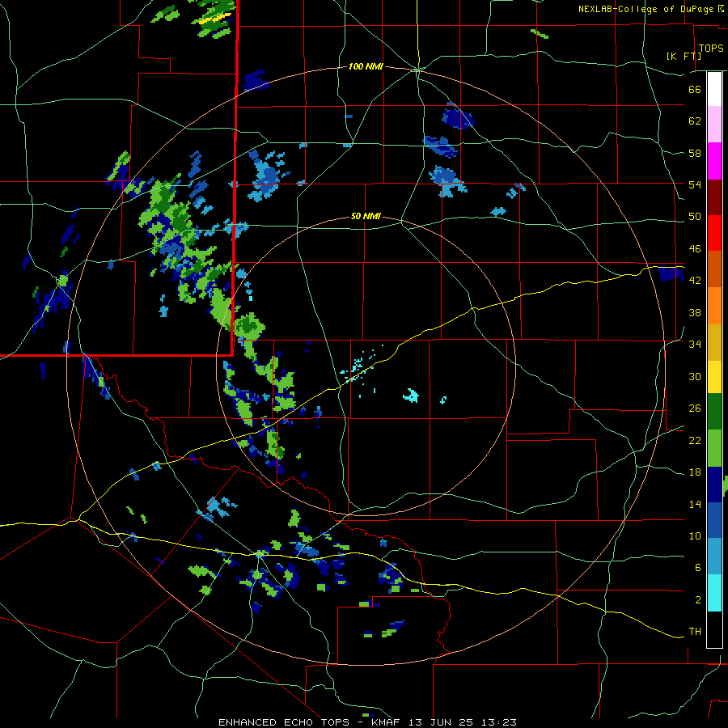
Task: Click the black TH threshold swatch
Action: coord(714,629)
